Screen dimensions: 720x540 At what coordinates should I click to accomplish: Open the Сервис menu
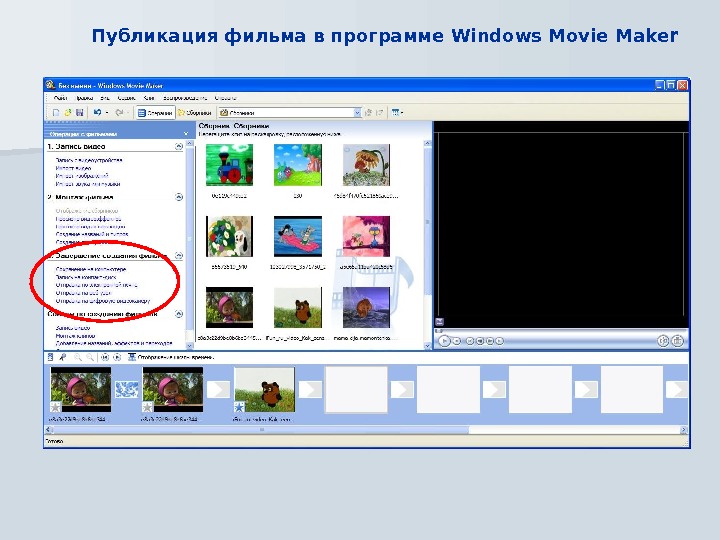(126, 98)
